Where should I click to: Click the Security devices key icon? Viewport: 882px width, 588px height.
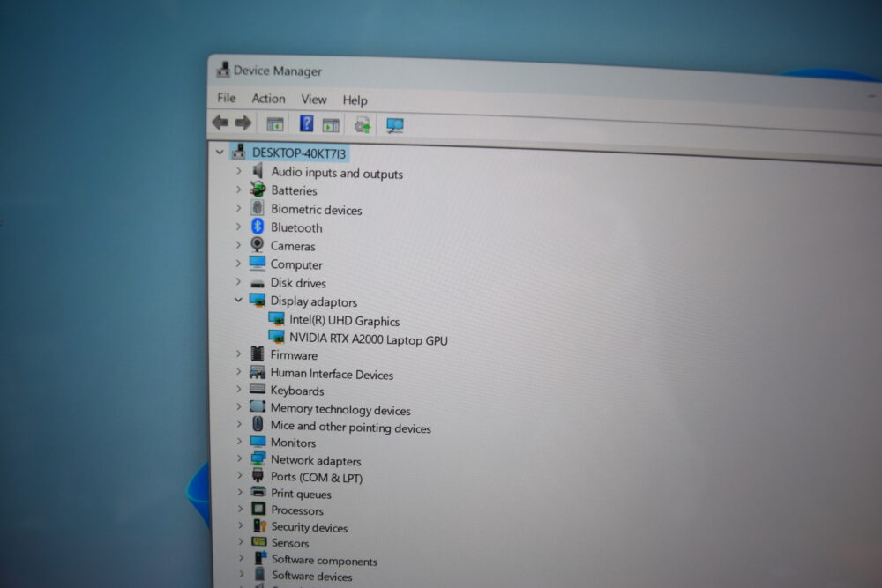tap(258, 525)
